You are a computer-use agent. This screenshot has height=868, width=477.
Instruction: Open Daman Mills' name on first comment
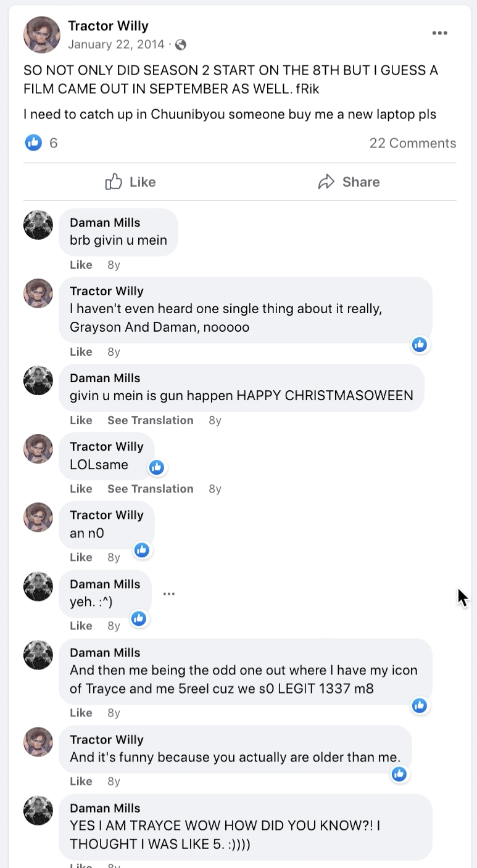105,223
